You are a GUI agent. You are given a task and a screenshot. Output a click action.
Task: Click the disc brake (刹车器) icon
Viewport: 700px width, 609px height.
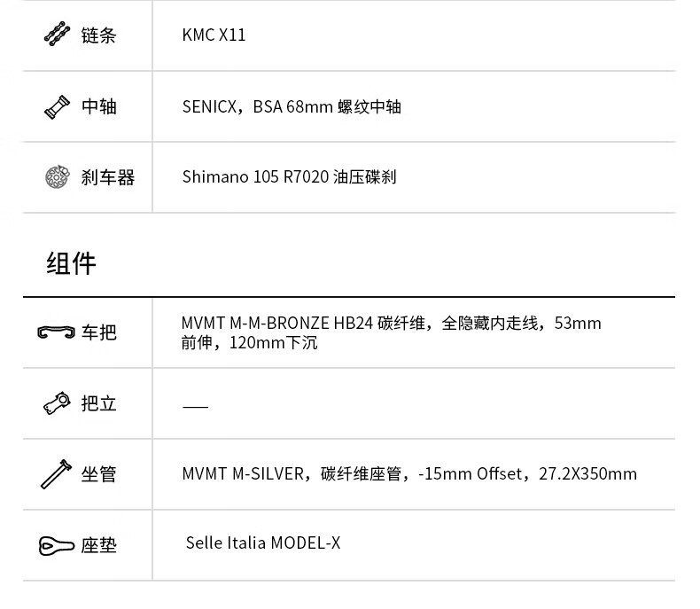[57, 176]
